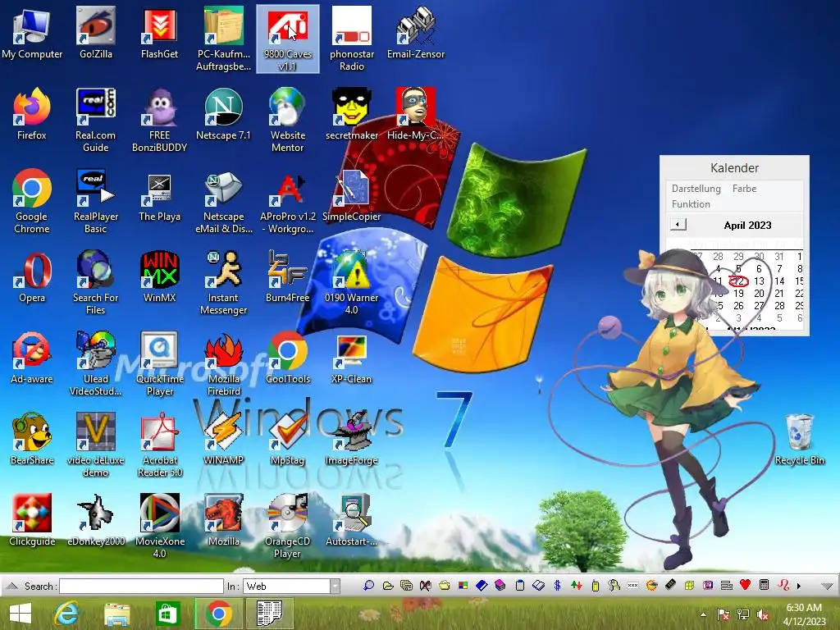The height and width of the screenshot is (630, 840).
Task: Launch eDonkey2000 shortcut
Action: click(x=95, y=520)
